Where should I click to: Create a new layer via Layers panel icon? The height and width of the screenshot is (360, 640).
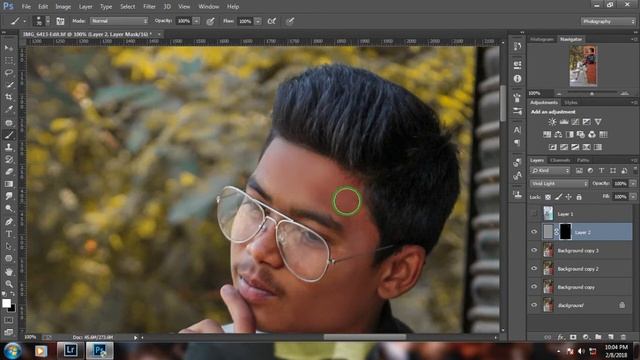coord(611,337)
